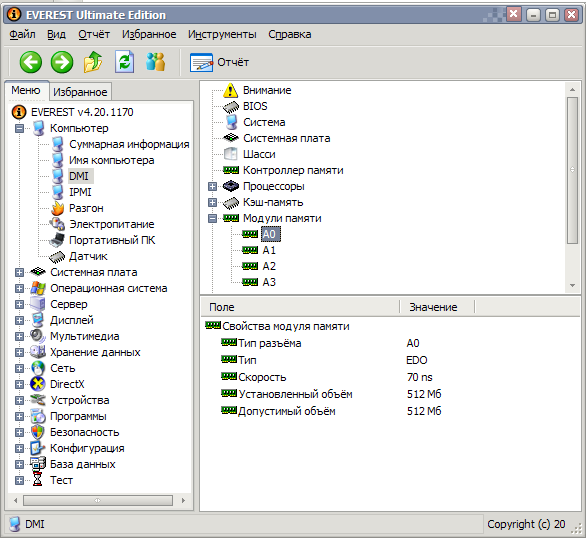Image resolution: width=586 pixels, height=538 pixels.
Task: Click the Refresh page toolbar icon
Action: [x=124, y=62]
